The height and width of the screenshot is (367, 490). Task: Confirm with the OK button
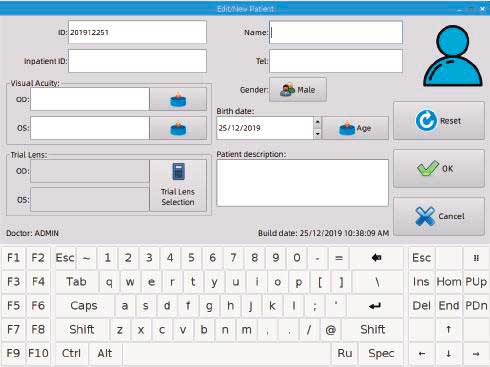click(x=439, y=168)
